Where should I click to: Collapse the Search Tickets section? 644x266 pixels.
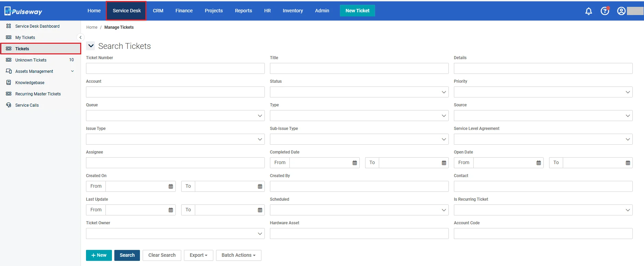point(91,46)
